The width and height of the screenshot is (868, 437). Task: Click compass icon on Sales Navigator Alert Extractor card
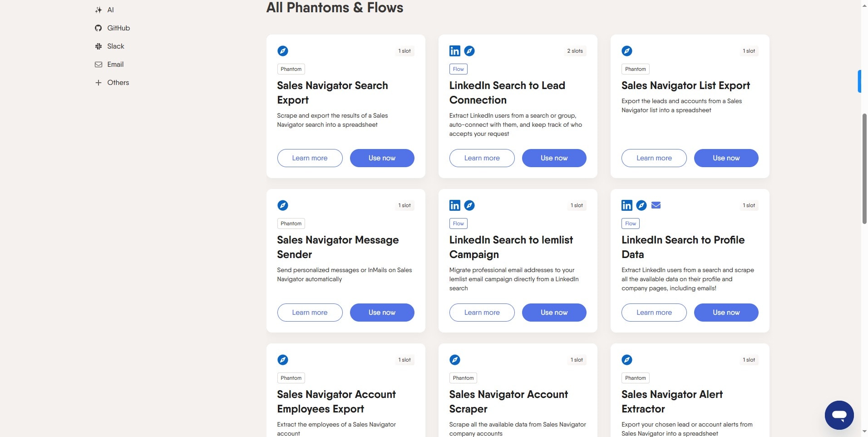click(x=627, y=360)
